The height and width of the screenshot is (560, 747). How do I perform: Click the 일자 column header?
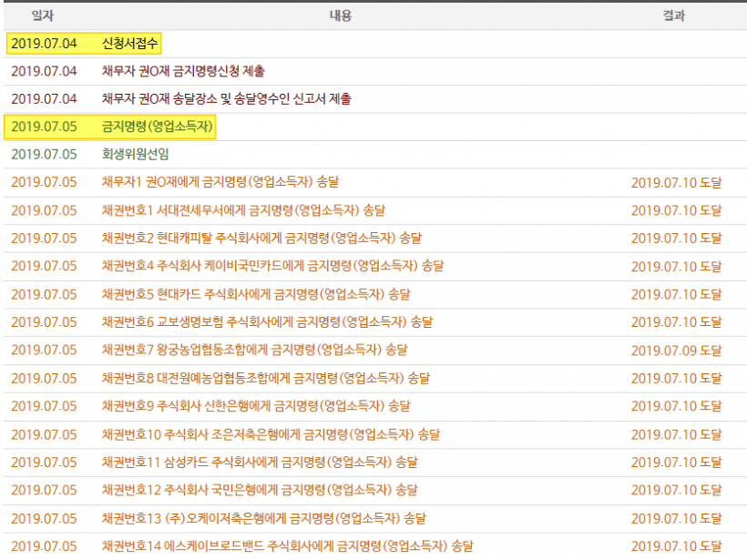pyautogui.click(x=43, y=15)
